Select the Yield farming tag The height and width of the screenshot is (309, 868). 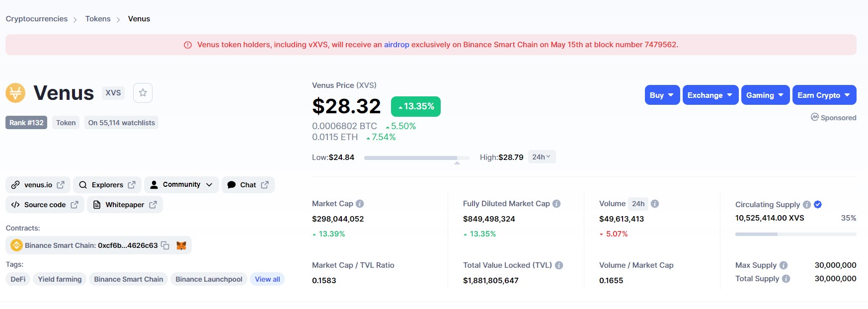60,279
